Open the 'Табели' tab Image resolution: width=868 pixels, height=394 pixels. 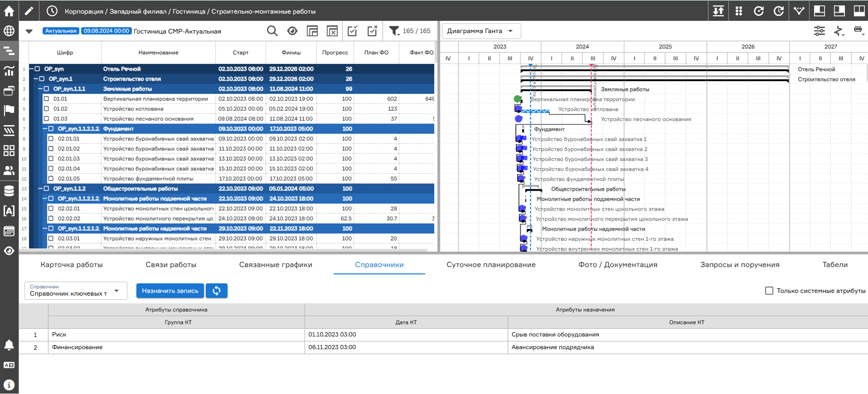835,264
